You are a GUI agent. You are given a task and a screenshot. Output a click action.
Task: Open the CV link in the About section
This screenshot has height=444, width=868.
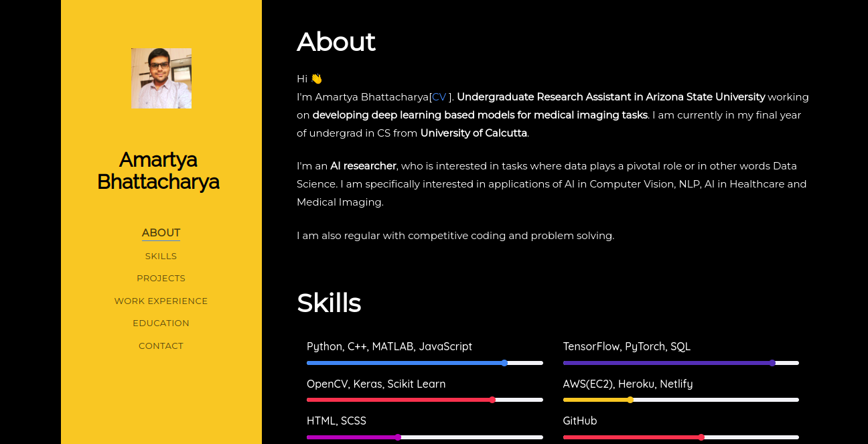coord(439,96)
